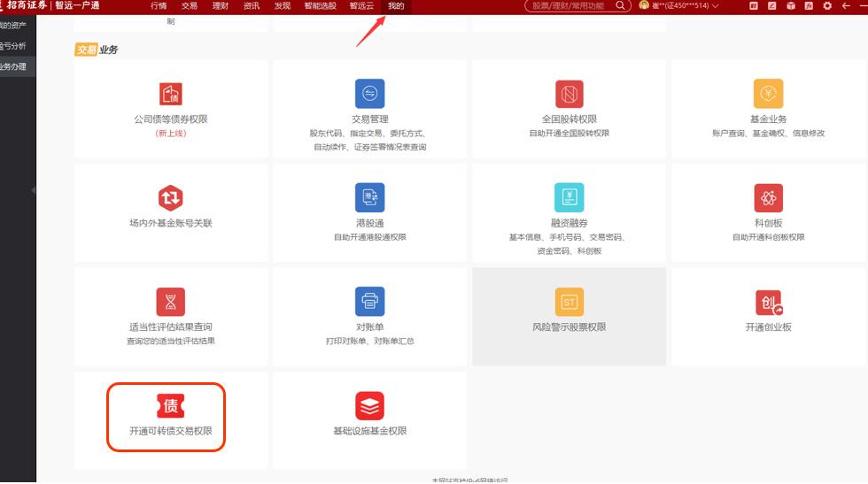This screenshot has width=868, height=484.
Task: Click the fx formula icon
Action: click(x=809, y=5)
